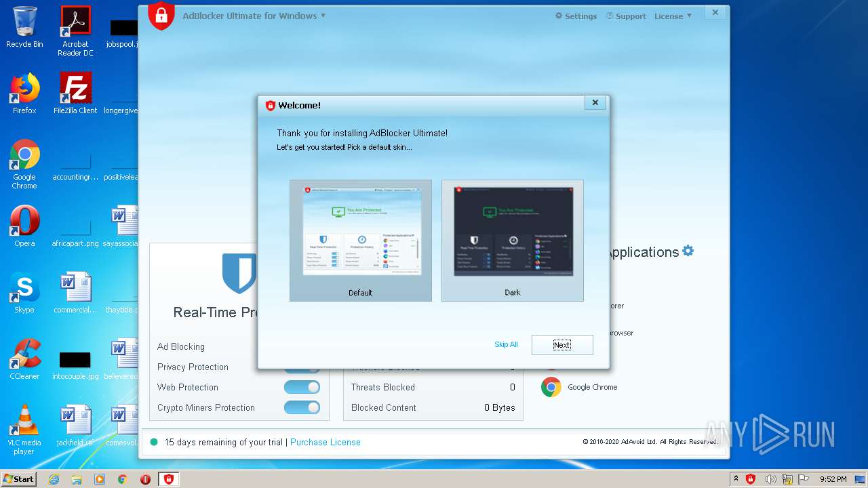Click the Action Center flag tray icon
The height and width of the screenshot is (488, 868).
click(802, 479)
